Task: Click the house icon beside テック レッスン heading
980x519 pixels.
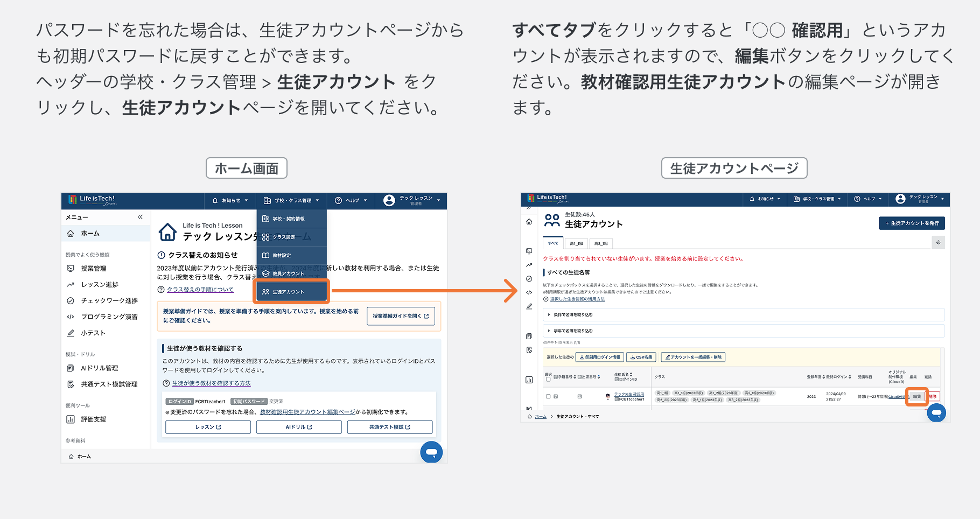Action: pyautogui.click(x=167, y=232)
